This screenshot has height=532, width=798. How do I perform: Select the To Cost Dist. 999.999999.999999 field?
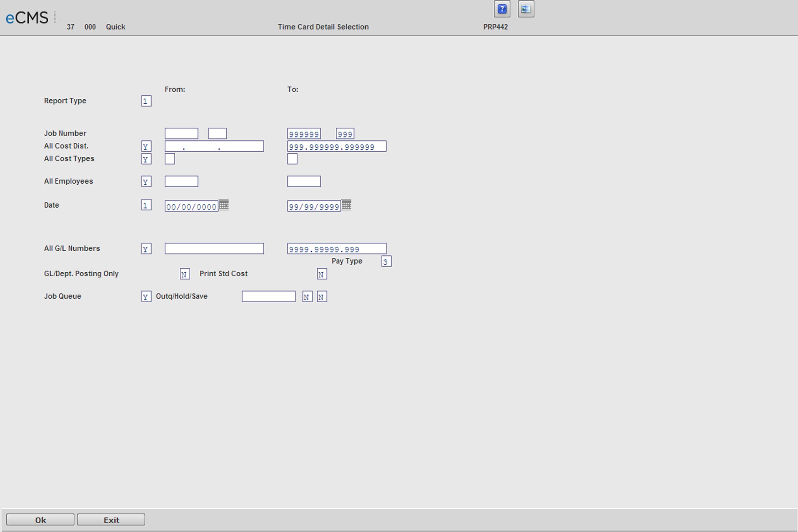click(x=337, y=146)
